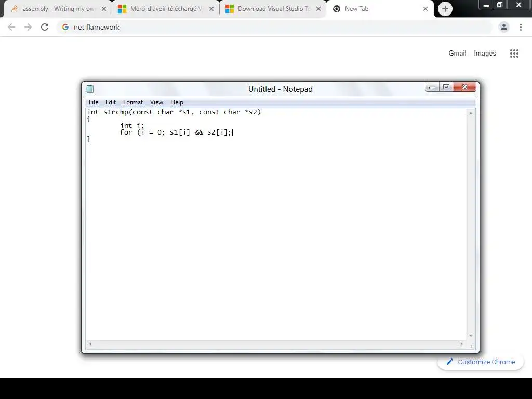Open the Gmail link

tap(457, 54)
